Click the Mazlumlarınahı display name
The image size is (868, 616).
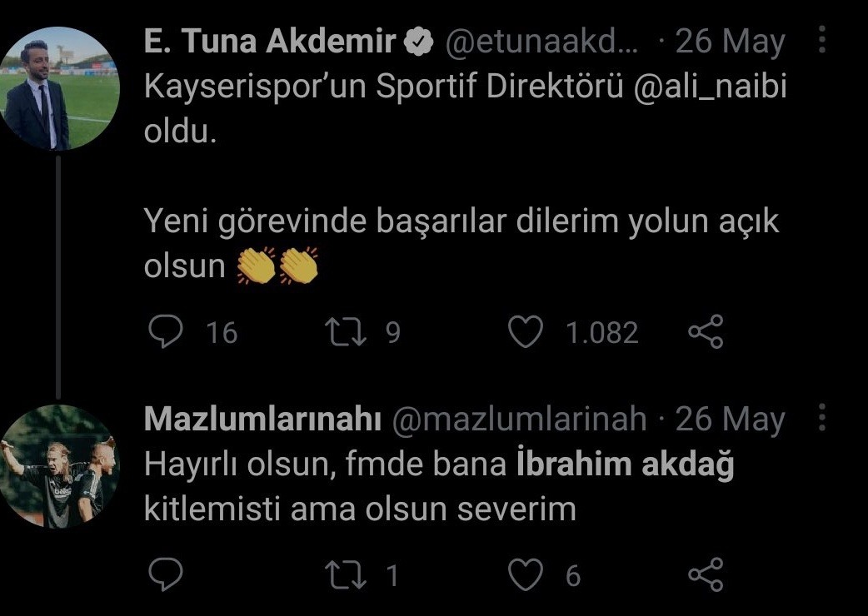[x=262, y=420]
